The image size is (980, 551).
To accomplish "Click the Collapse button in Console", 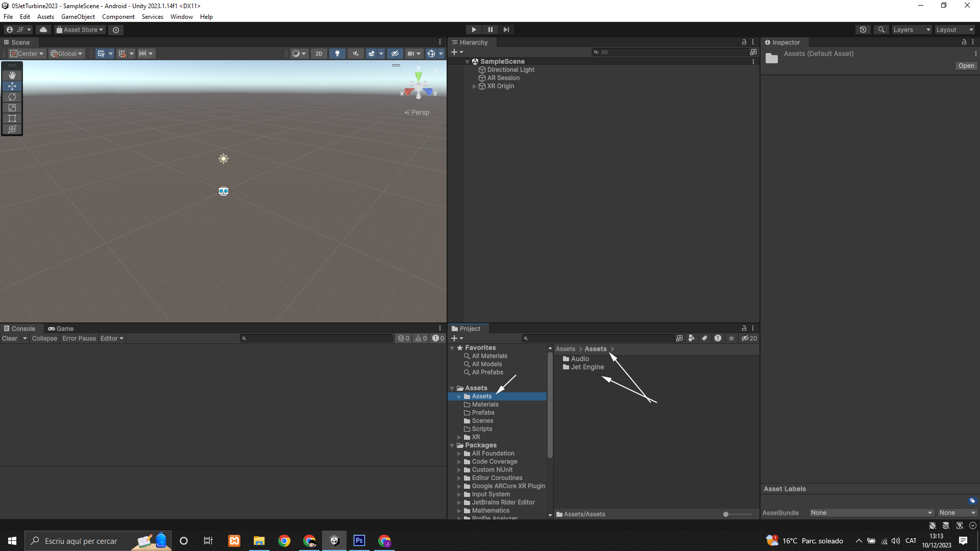I will coord(44,338).
